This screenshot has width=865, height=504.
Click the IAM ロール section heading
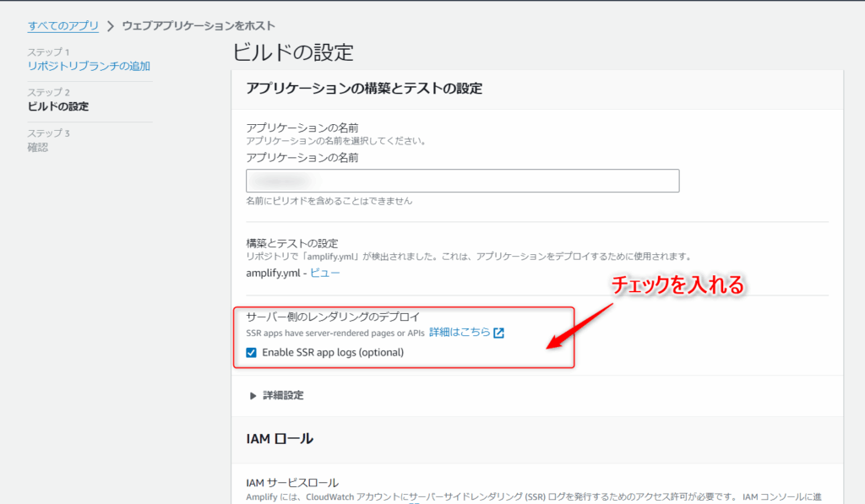tap(280, 438)
